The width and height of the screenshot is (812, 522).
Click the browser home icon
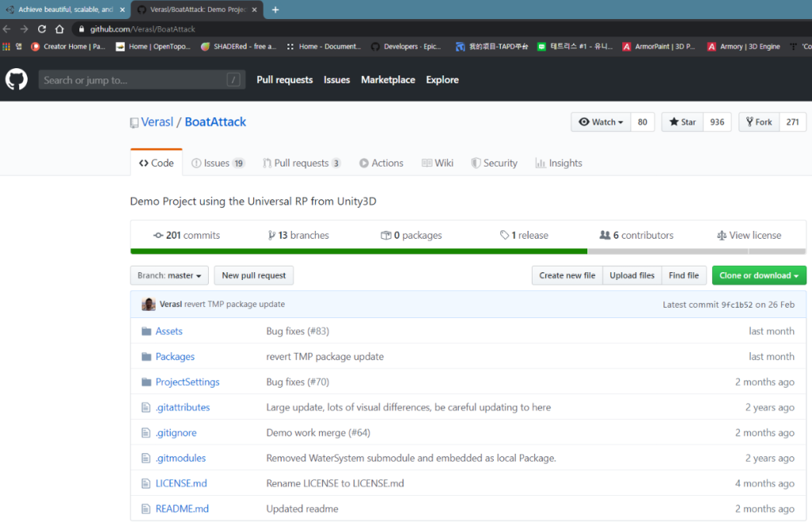[x=60, y=29]
